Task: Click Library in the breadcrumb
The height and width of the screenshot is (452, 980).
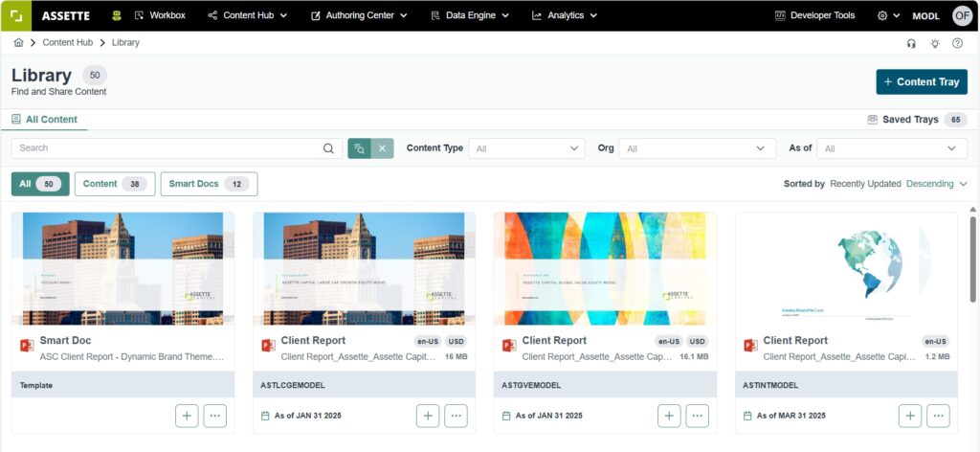Action: click(x=125, y=42)
